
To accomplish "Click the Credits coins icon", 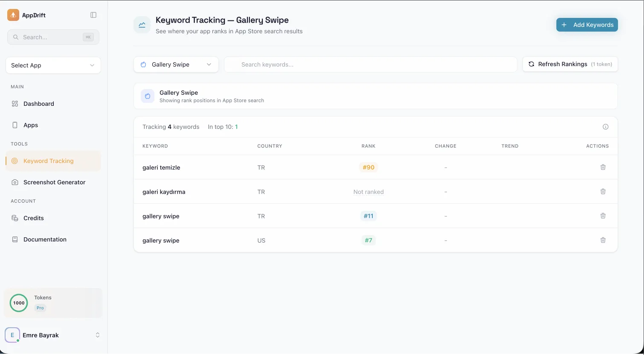I will 15,218.
